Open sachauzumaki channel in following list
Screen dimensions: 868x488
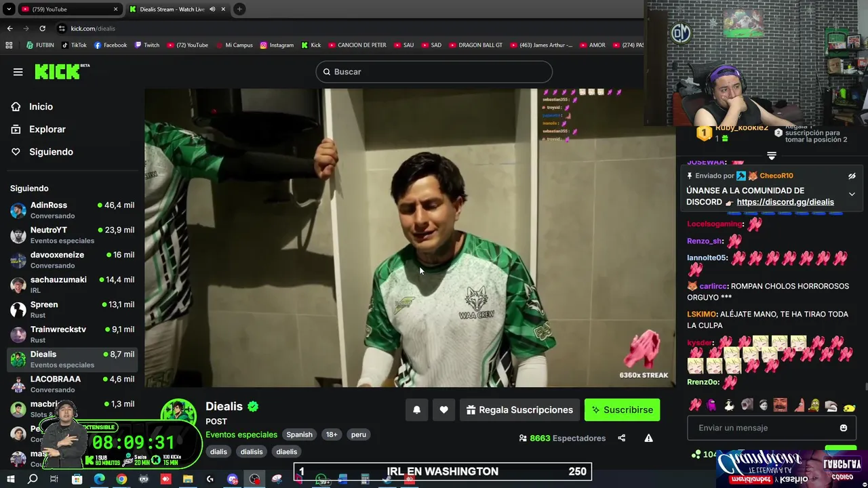tap(72, 285)
